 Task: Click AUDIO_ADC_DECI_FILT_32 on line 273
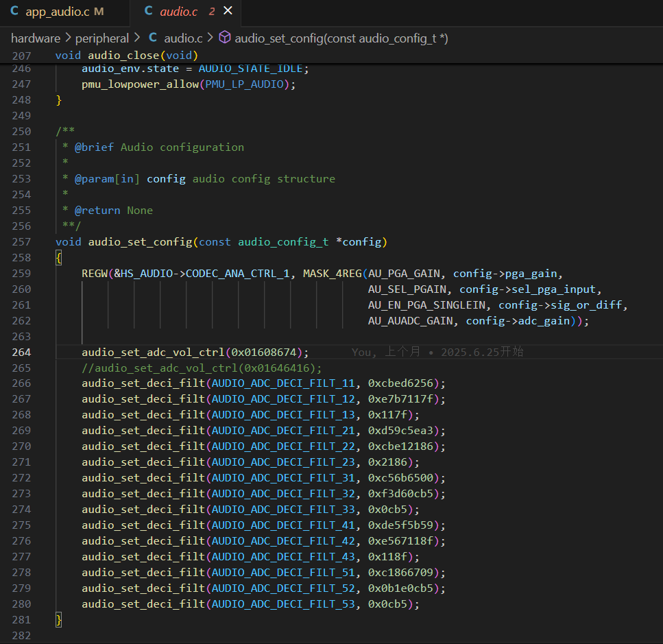tap(283, 494)
